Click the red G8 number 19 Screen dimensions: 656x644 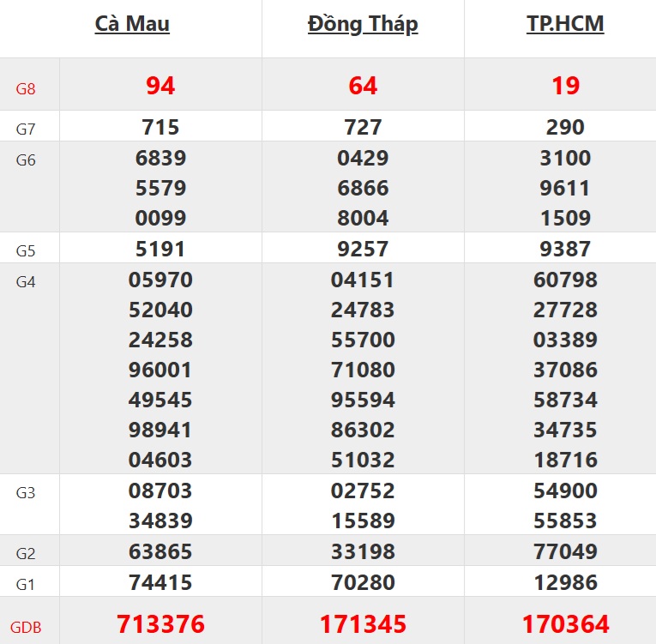pos(565,86)
